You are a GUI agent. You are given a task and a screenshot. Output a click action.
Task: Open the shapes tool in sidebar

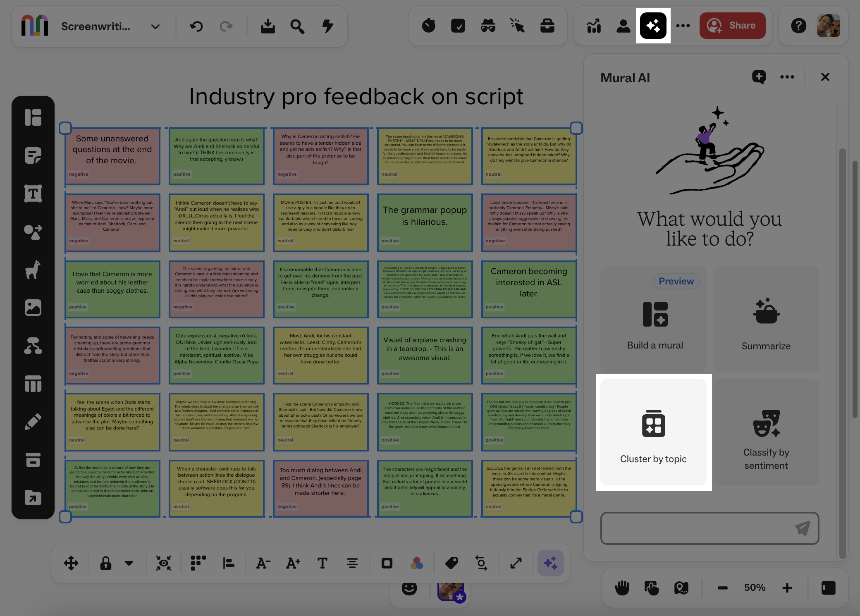pos(33,232)
